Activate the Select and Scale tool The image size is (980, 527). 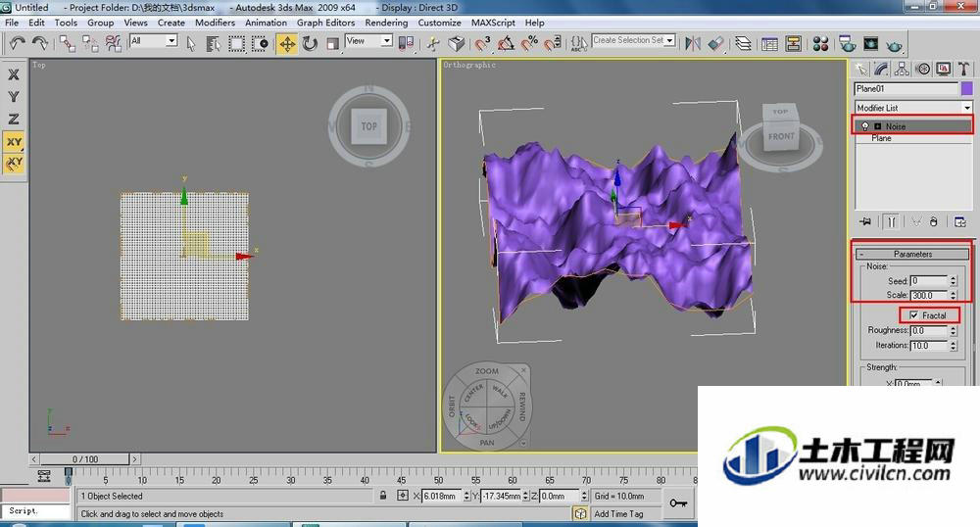[x=332, y=43]
